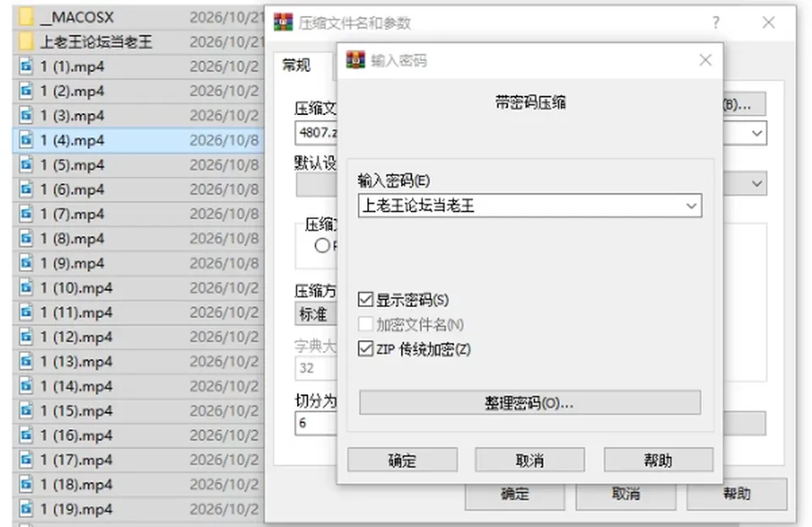Uncheck the 显示密码(S) checkbox
Viewport: 812px width, 527px height.
(x=365, y=299)
